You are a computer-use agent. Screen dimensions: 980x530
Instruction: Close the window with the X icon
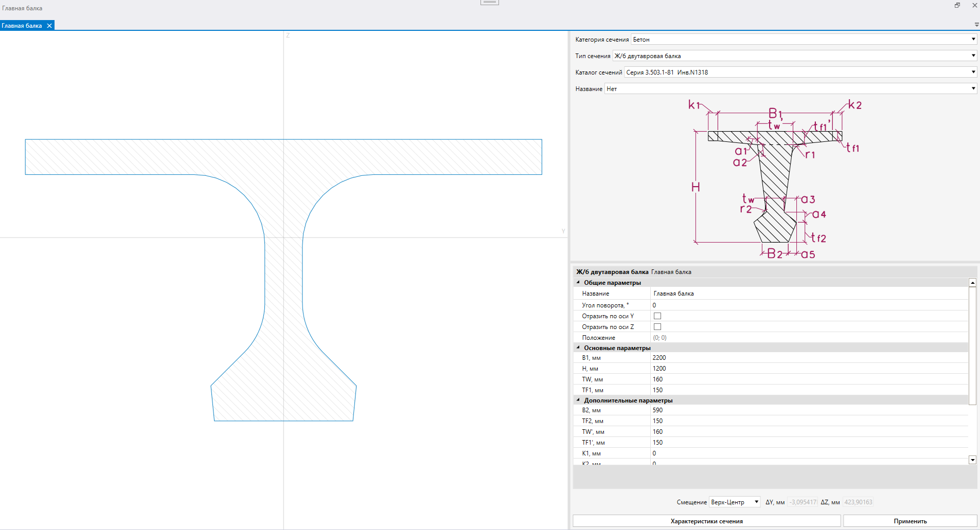(x=974, y=5)
